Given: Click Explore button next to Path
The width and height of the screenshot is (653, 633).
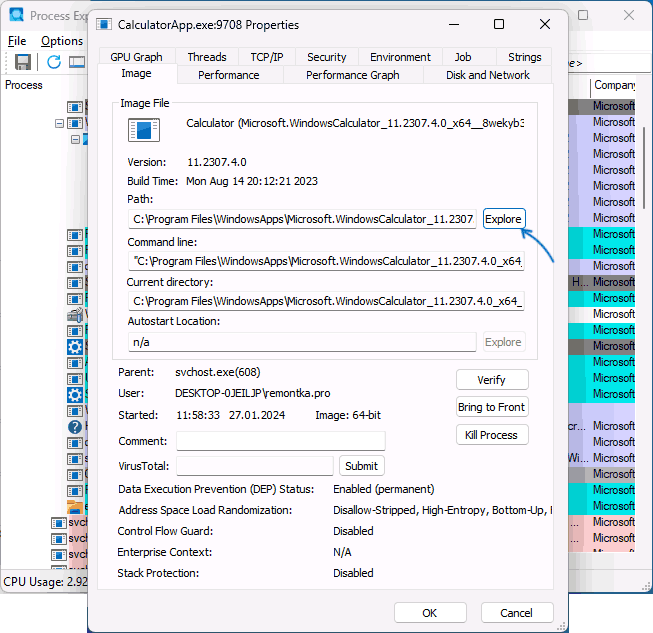Looking at the screenshot, I should click(504, 219).
